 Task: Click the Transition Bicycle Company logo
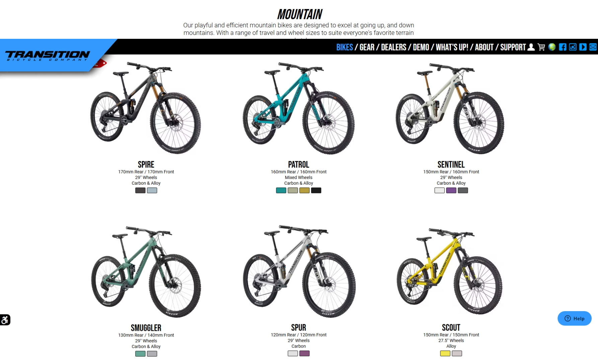(x=48, y=56)
